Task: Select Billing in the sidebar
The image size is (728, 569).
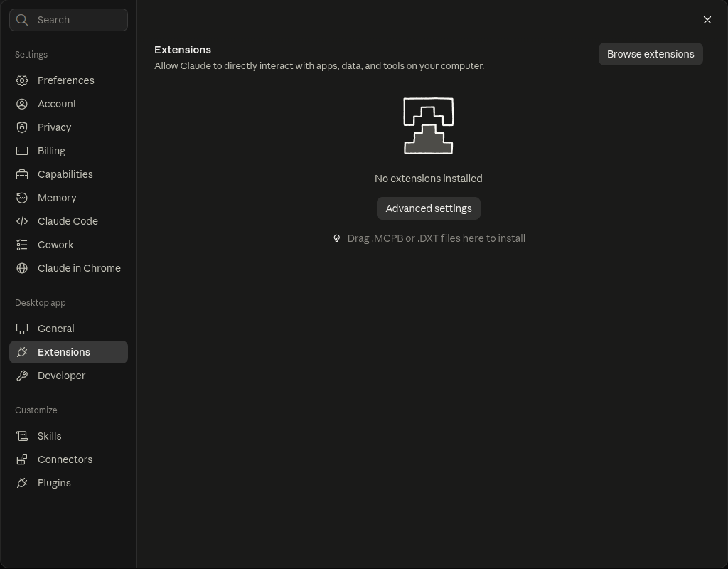Action: pyautogui.click(x=69, y=151)
